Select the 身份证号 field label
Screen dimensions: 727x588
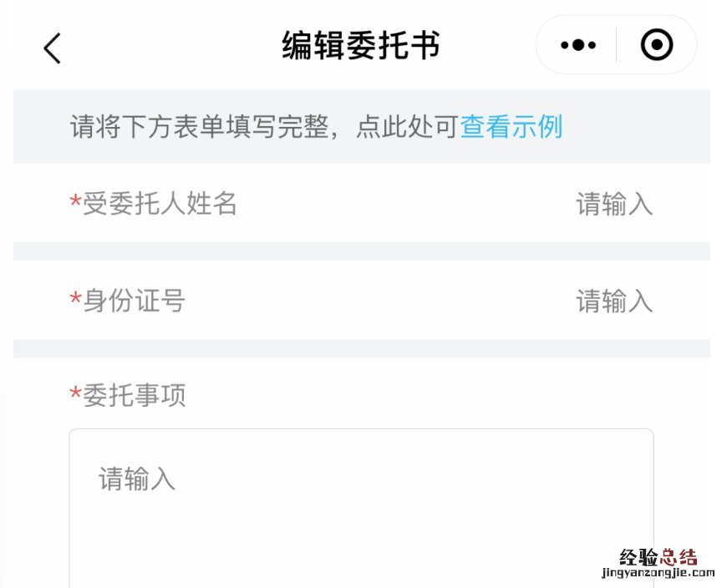(x=134, y=301)
